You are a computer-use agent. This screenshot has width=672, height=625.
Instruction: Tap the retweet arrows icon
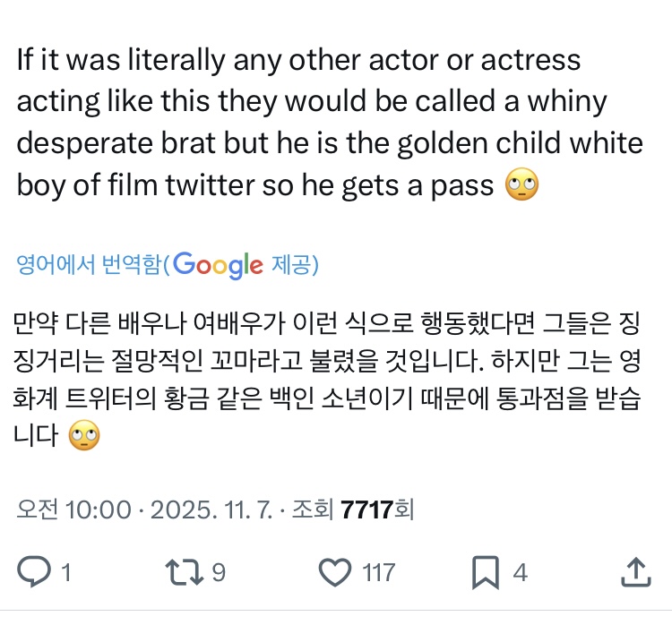[x=186, y=571]
